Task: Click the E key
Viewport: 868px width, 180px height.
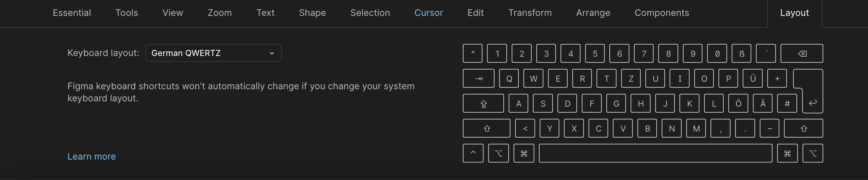Action: coord(558,78)
